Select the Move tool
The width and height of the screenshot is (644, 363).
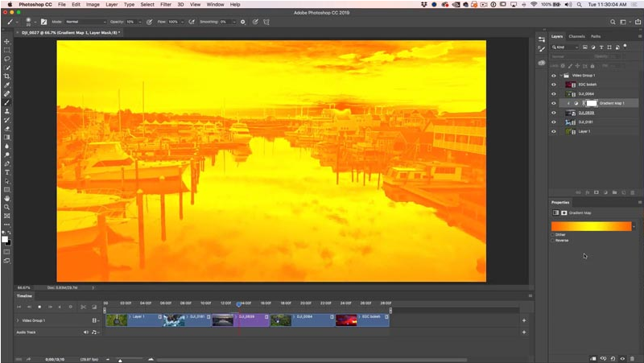pos(7,42)
